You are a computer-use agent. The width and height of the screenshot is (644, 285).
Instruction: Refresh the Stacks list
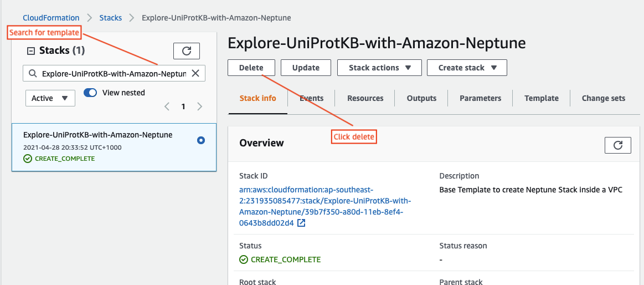(187, 51)
